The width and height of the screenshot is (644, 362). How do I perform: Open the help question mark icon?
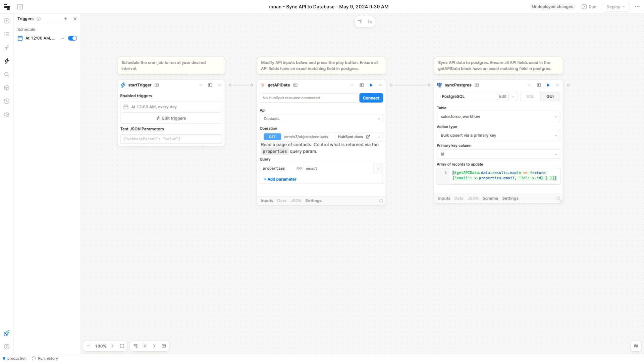pos(7,347)
